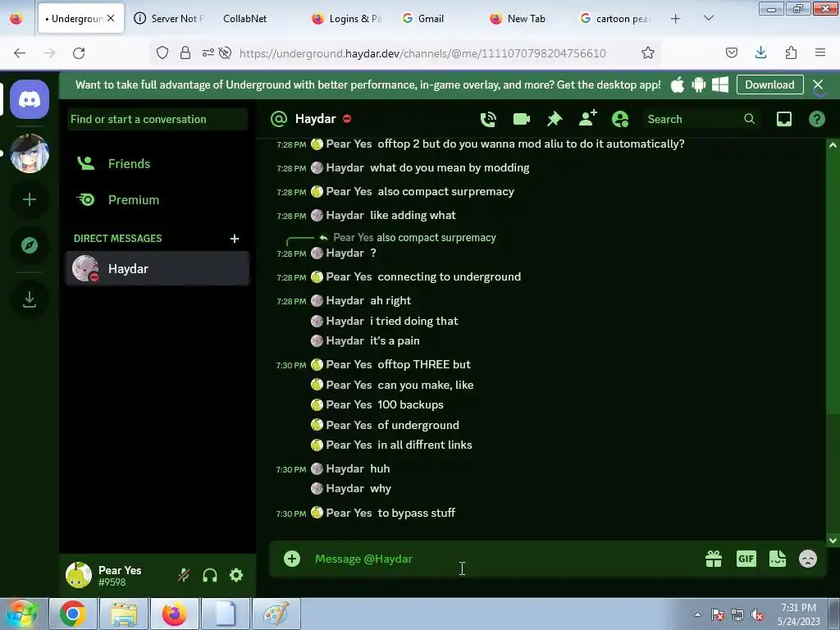Show hidden system tray icons

coord(697,614)
